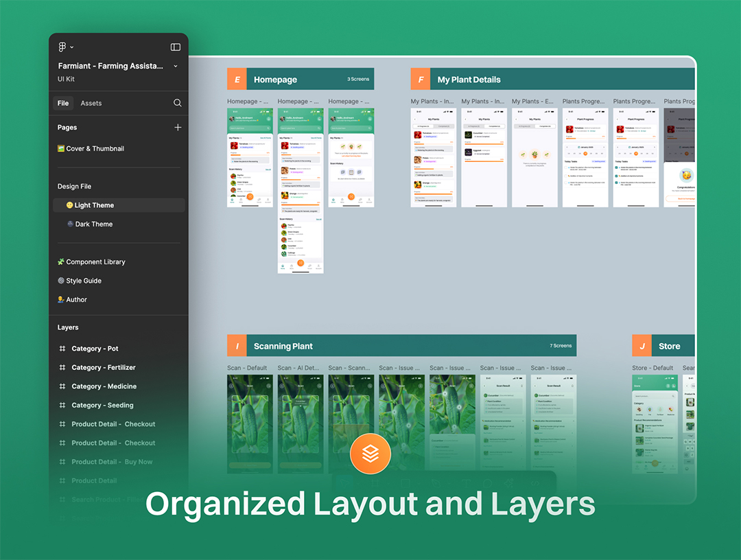Go to the Author page

coord(76,300)
